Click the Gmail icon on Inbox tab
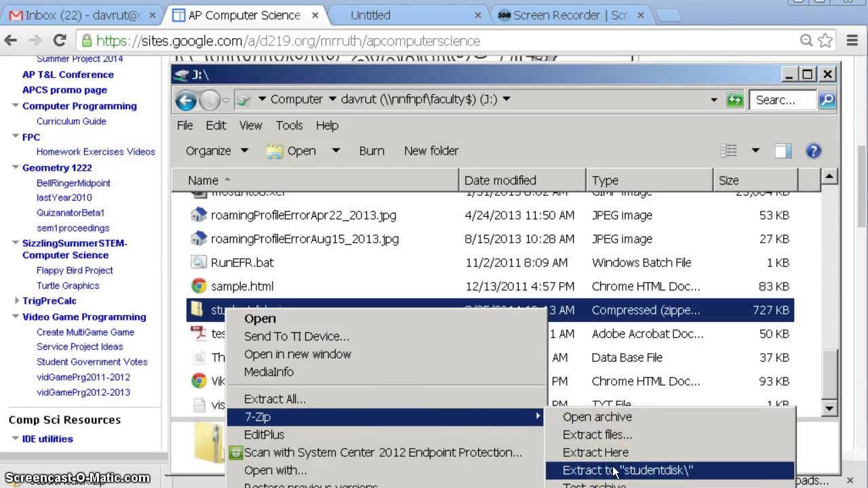This screenshot has height=488, width=868. [x=16, y=15]
